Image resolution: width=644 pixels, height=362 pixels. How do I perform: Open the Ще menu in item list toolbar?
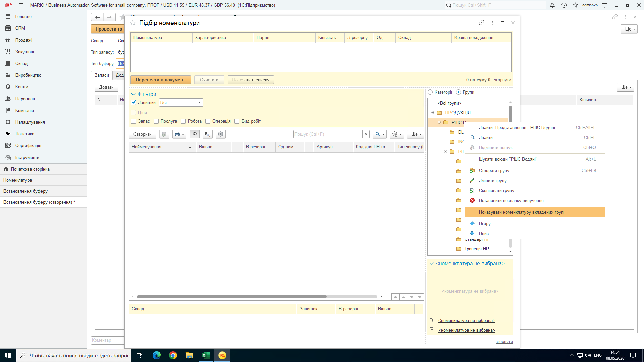(416, 134)
